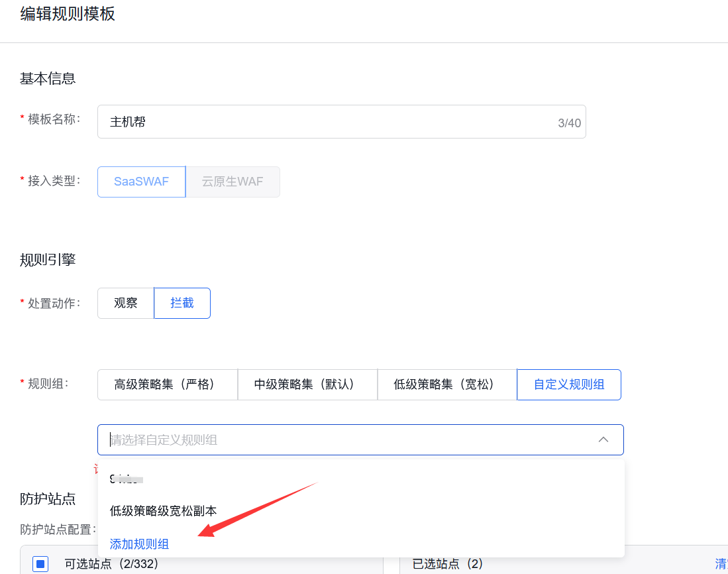Click the 添加规则组 link
The height and width of the screenshot is (574, 728).
tap(139, 544)
